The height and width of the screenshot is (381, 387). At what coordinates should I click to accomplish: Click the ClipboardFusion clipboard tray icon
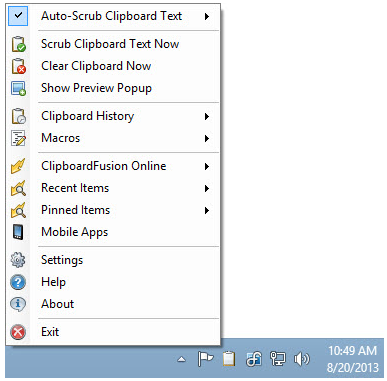(229, 359)
